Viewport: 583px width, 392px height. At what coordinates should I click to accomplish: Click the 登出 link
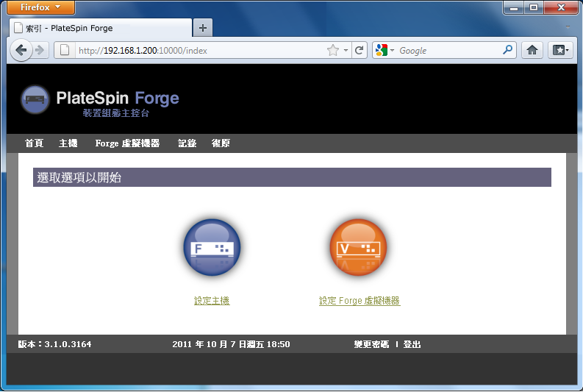click(x=412, y=344)
